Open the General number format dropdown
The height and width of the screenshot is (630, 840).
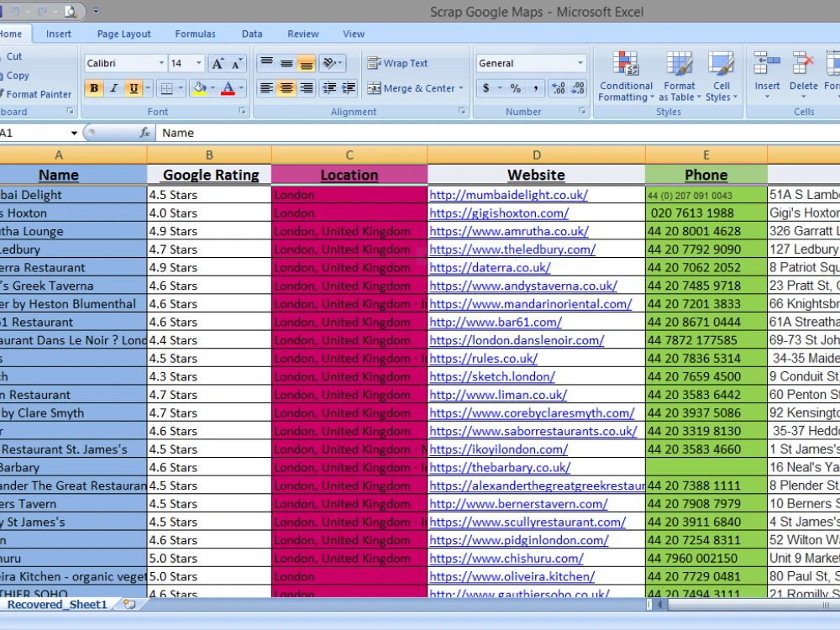tap(580, 63)
